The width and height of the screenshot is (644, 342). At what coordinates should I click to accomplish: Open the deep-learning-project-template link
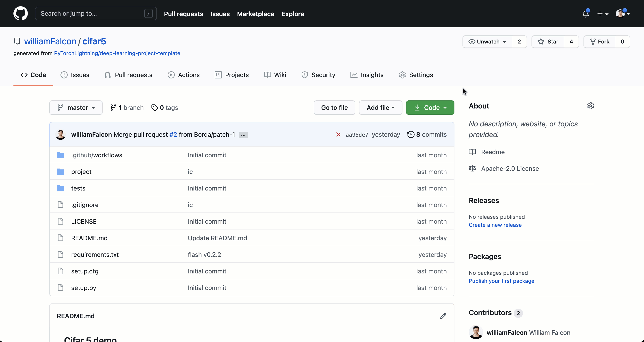point(117,53)
